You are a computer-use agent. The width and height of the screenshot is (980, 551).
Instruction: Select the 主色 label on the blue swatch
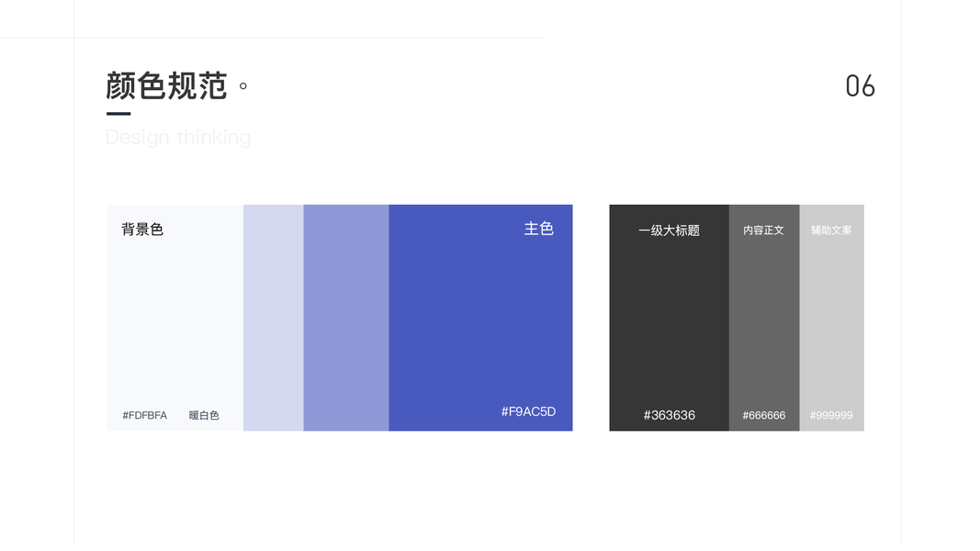539,229
